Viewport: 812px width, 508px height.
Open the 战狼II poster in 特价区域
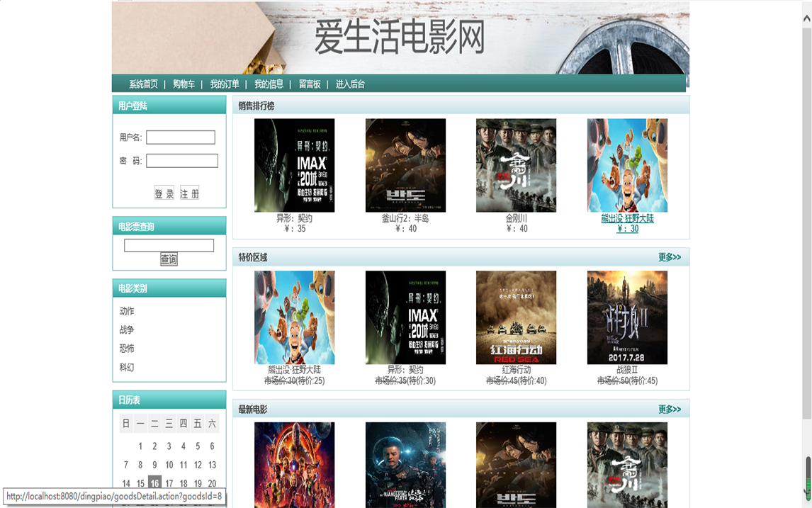pyautogui.click(x=627, y=317)
